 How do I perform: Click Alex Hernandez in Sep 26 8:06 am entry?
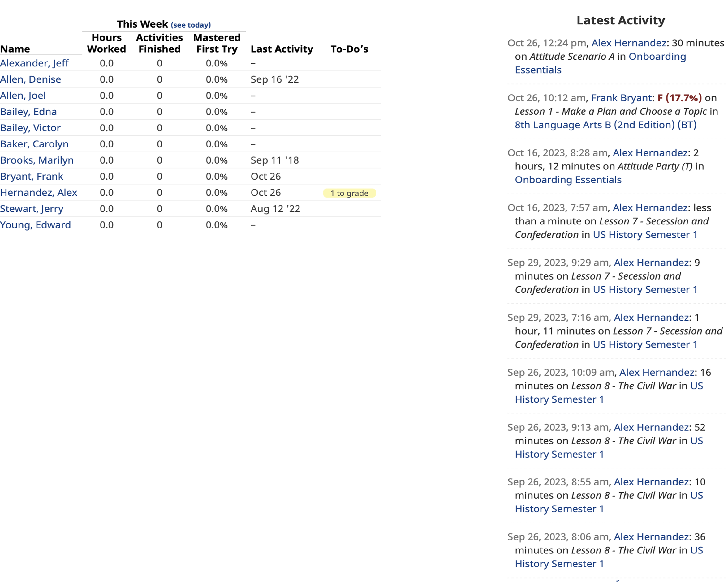tap(651, 537)
